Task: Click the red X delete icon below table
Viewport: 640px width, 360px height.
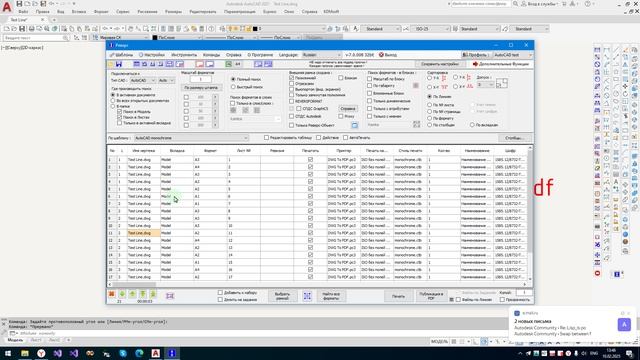Action: 111,294
